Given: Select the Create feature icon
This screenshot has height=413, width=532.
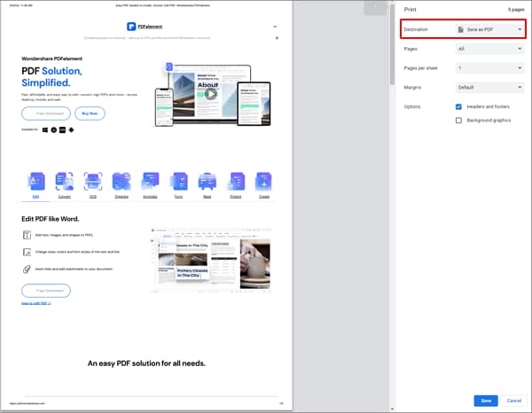Looking at the screenshot, I should coord(264,182).
